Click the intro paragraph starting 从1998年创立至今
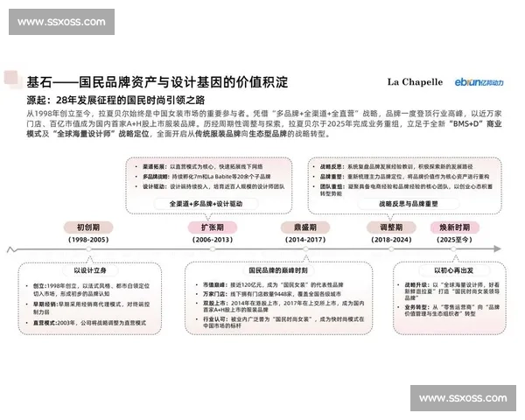 (x=264, y=123)
